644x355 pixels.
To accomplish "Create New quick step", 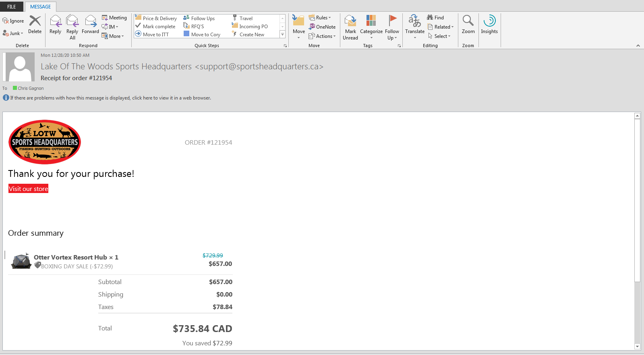I will [x=248, y=34].
